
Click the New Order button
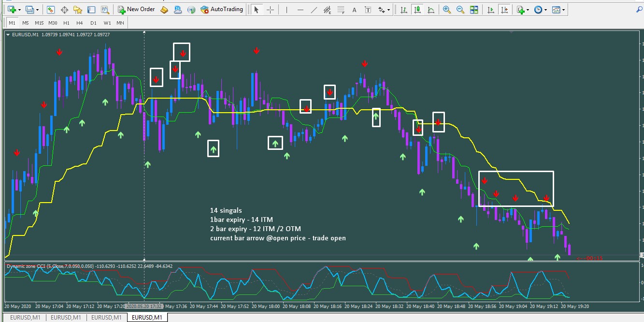[136, 9]
